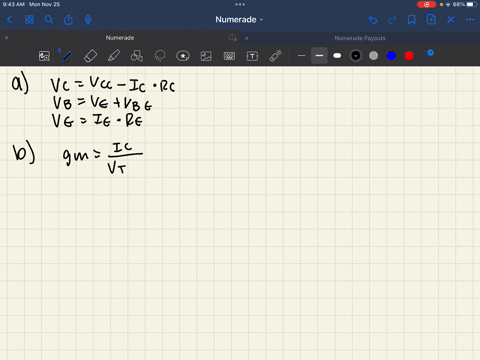Image resolution: width=480 pixels, height=360 pixels.
Task: Select the Eraser tool
Action: pos(90,56)
